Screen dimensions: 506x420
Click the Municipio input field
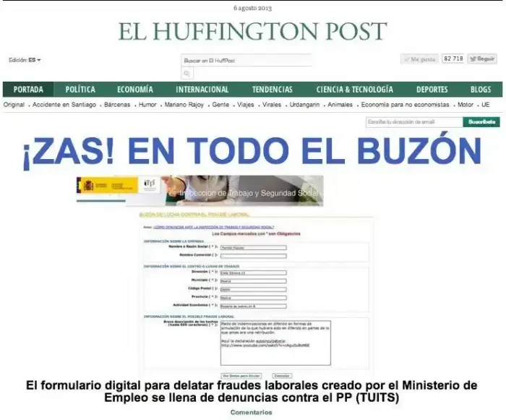[x=253, y=281]
